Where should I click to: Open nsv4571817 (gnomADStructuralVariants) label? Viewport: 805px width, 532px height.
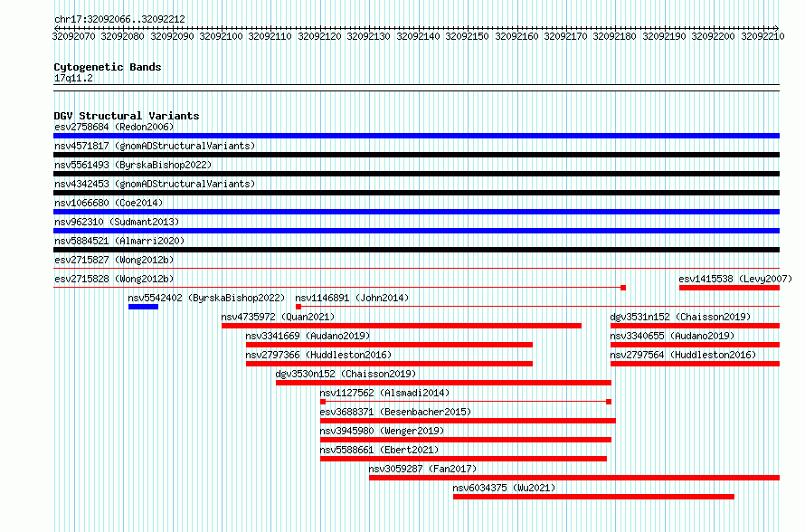click(155, 146)
